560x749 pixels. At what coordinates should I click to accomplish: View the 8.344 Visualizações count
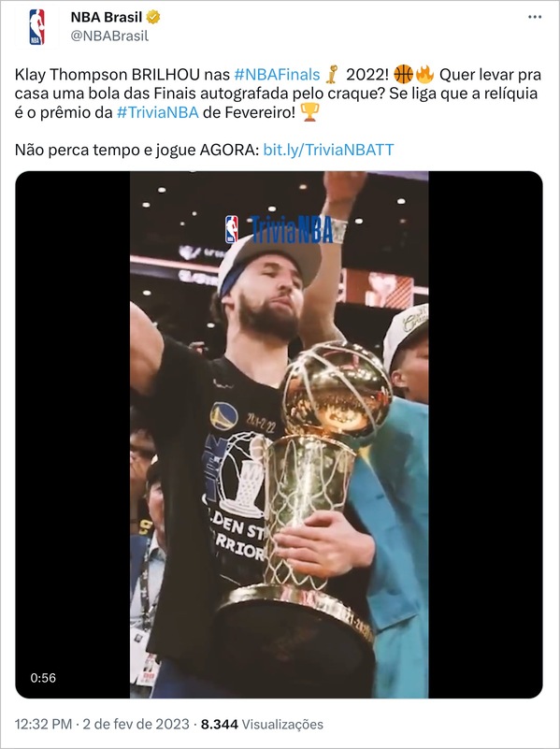[262, 724]
